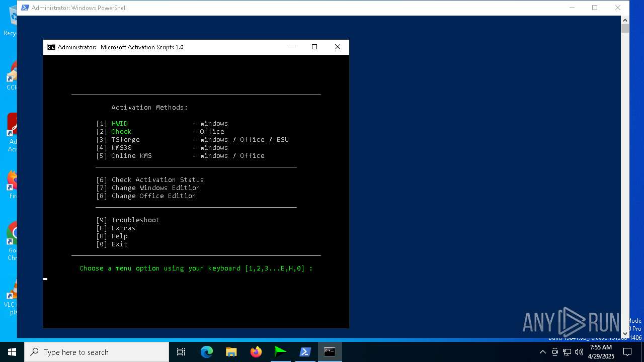This screenshot has height=362, width=644.
Task: Maximize the Microsoft Activation Scripts window
Action: pyautogui.click(x=314, y=47)
